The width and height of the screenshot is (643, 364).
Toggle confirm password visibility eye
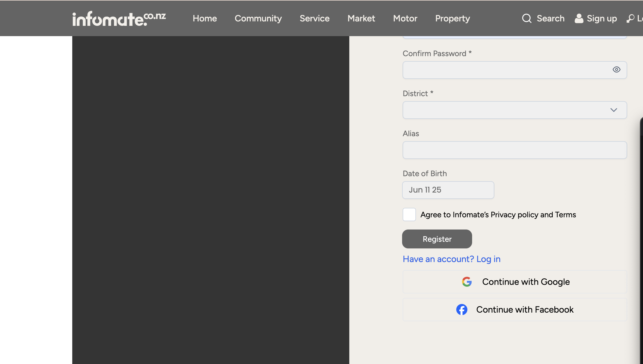click(x=616, y=70)
